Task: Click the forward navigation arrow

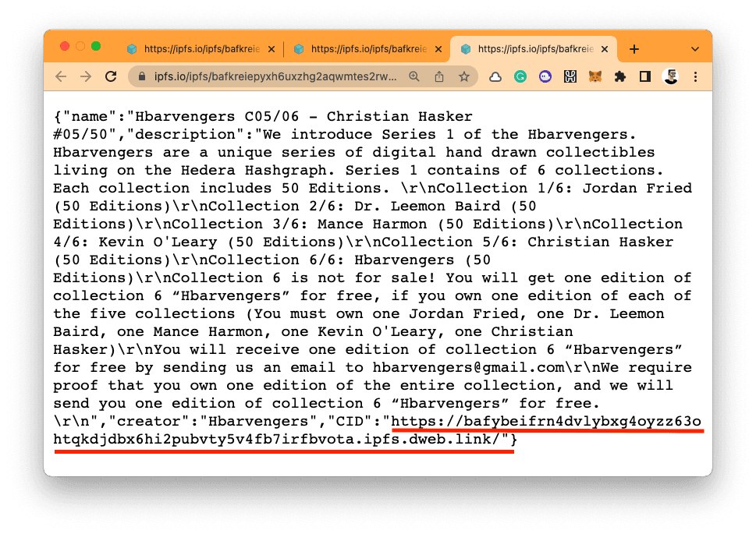Action: (86, 76)
